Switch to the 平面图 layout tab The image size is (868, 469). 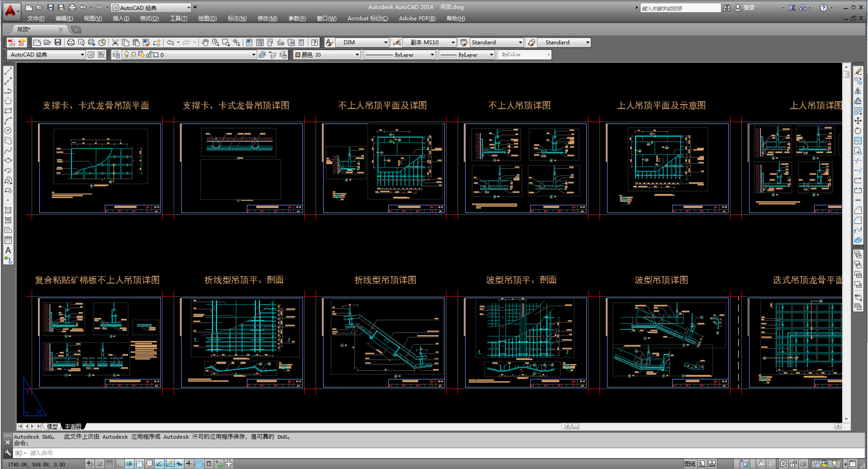tap(73, 426)
